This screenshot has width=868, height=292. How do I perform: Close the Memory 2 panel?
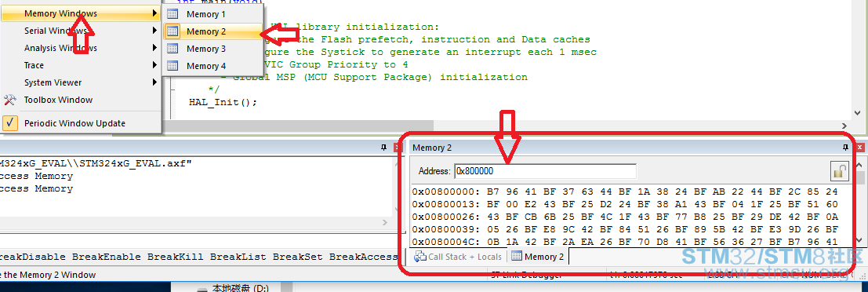[x=859, y=148]
